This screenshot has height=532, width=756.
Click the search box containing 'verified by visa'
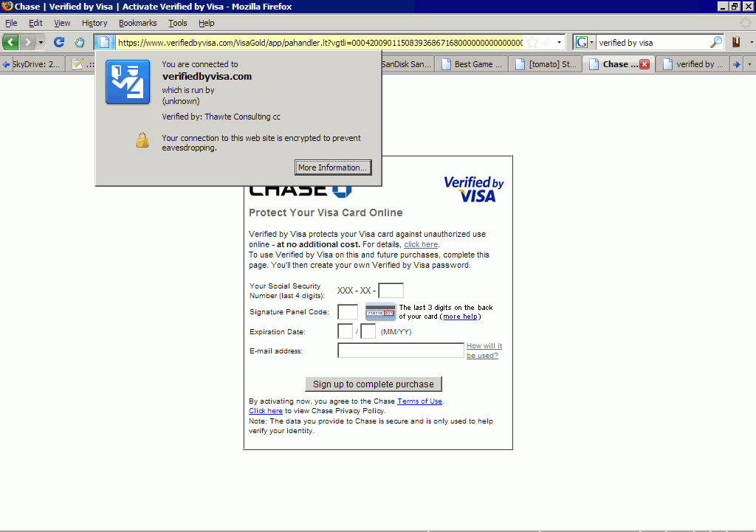point(653,43)
